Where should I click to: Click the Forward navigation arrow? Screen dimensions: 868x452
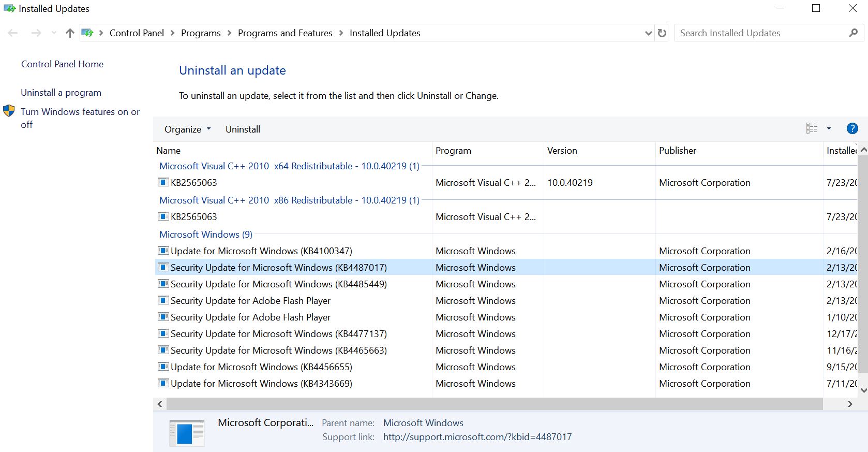click(x=36, y=33)
